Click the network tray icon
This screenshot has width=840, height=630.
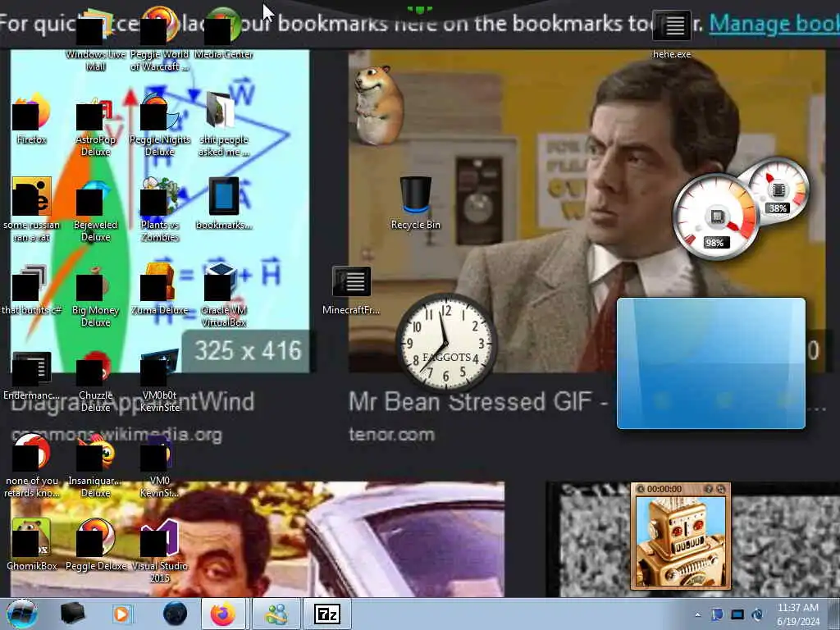737,614
